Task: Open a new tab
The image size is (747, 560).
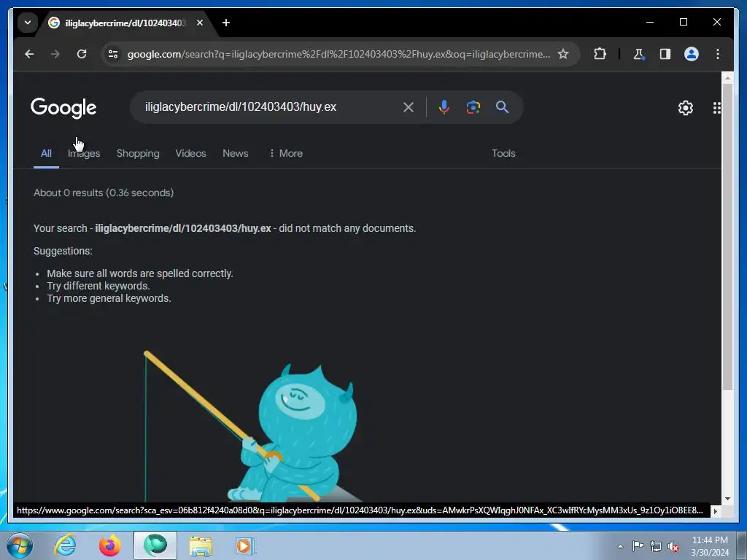Action: pos(226,23)
